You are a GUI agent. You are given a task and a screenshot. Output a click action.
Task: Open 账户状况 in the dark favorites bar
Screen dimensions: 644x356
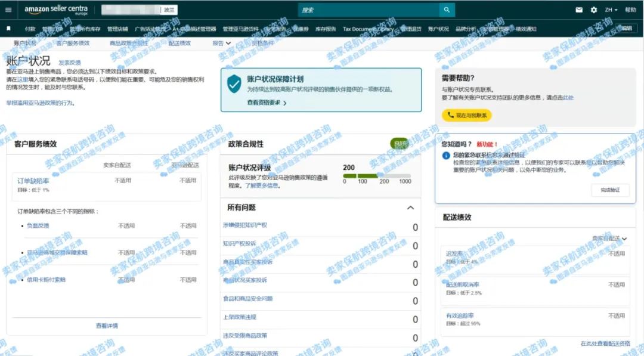[438, 29]
